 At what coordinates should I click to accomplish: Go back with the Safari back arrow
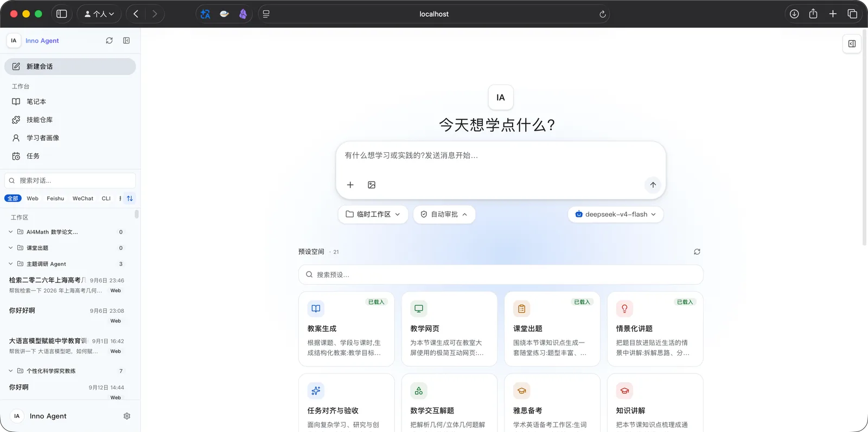click(x=136, y=14)
